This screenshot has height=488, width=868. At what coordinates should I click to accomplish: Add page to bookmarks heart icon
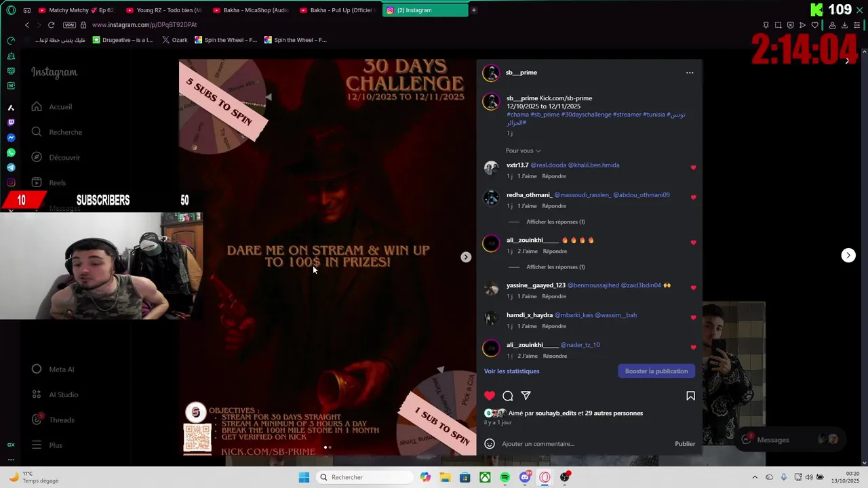point(814,25)
